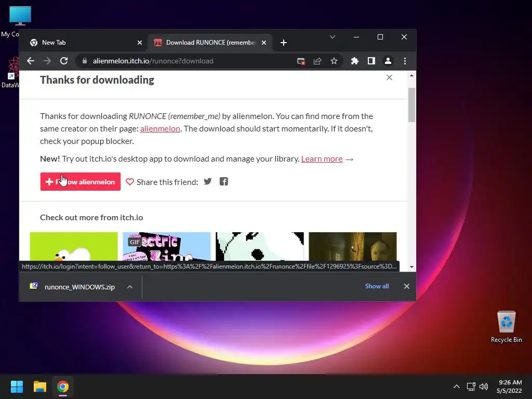Open the Electric Zine GIF thumbnail

167,246
